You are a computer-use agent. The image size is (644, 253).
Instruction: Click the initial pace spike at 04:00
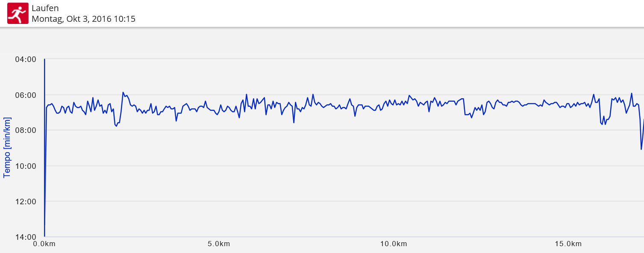pyautogui.click(x=44, y=60)
